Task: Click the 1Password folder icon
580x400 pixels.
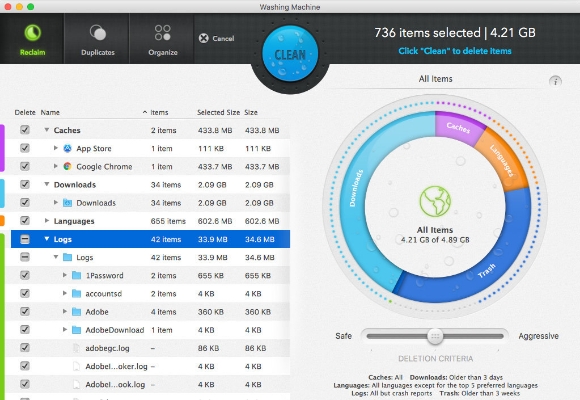Action: click(76, 275)
